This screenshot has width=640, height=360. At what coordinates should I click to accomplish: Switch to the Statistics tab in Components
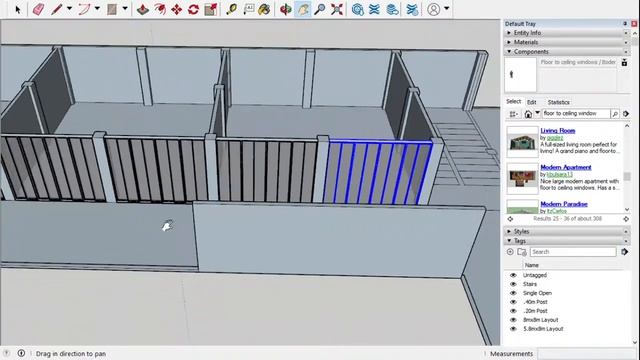pyautogui.click(x=558, y=102)
